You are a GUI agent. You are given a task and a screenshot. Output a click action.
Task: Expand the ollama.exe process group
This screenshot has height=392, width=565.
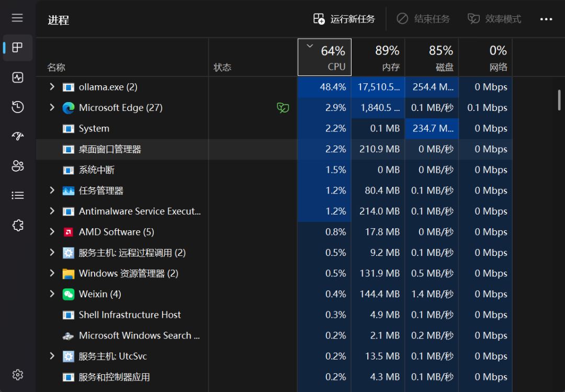(52, 87)
